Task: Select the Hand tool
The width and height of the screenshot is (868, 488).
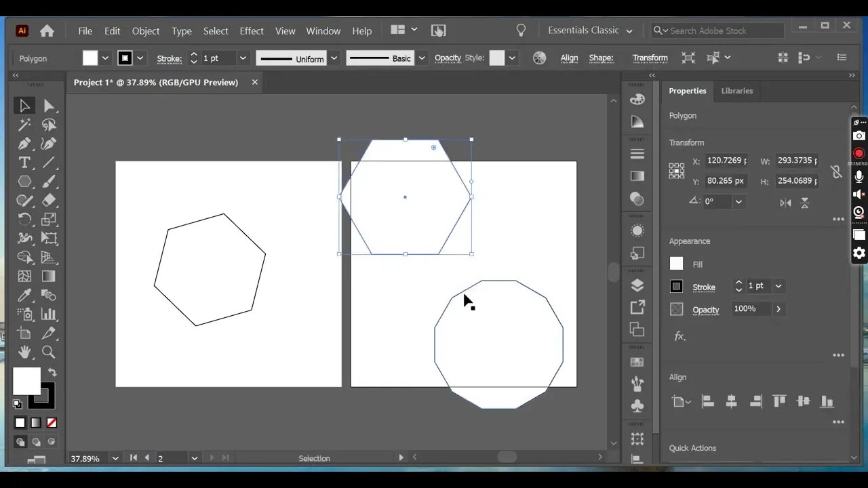Action: click(x=24, y=352)
